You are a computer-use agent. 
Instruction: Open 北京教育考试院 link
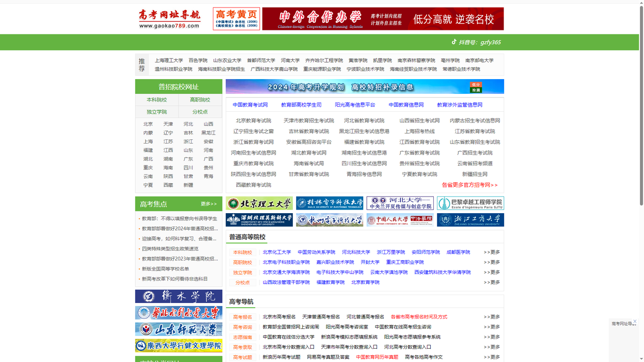click(x=254, y=121)
